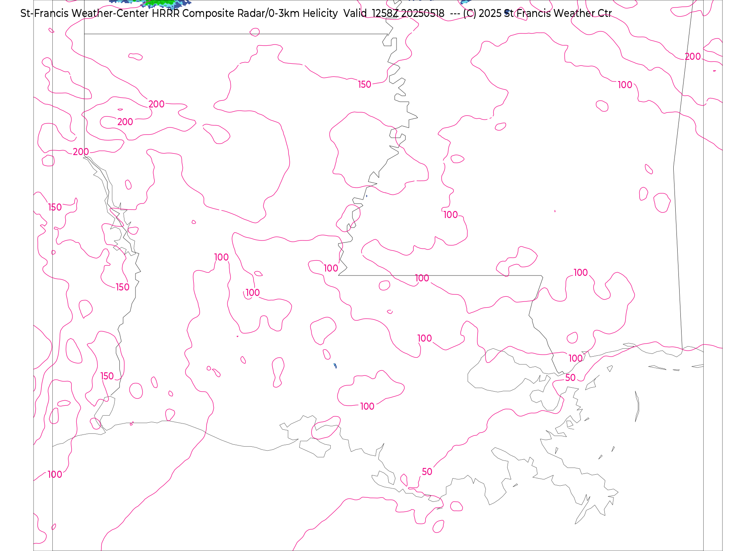Click the "(C) 2025 St Francis Weather Ctr" copyright
This screenshot has height=551, width=756.
(537, 13)
